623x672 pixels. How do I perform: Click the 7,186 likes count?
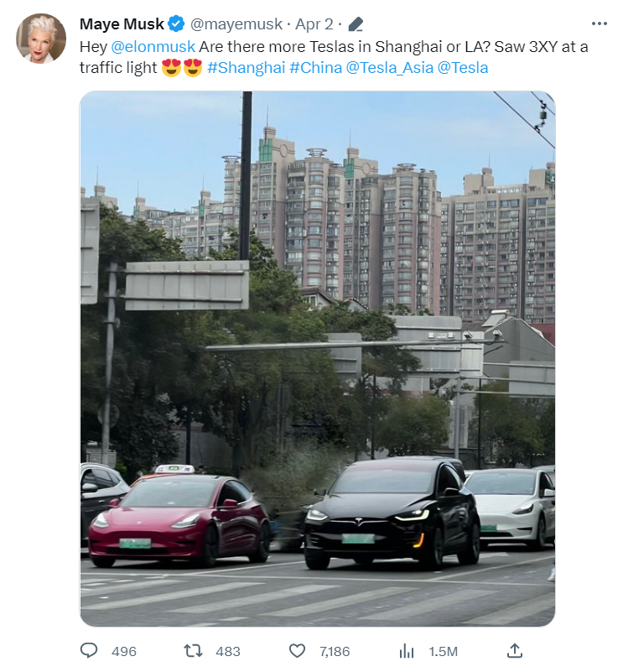[335, 651]
